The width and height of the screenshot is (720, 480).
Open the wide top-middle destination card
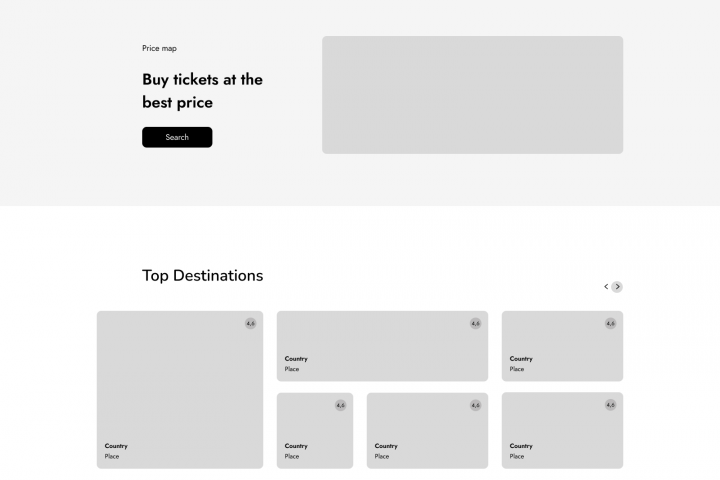(x=382, y=340)
